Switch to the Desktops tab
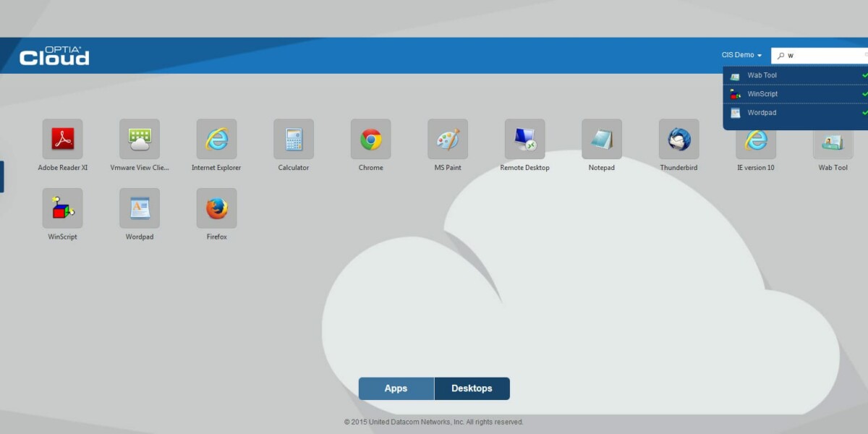 coord(472,388)
